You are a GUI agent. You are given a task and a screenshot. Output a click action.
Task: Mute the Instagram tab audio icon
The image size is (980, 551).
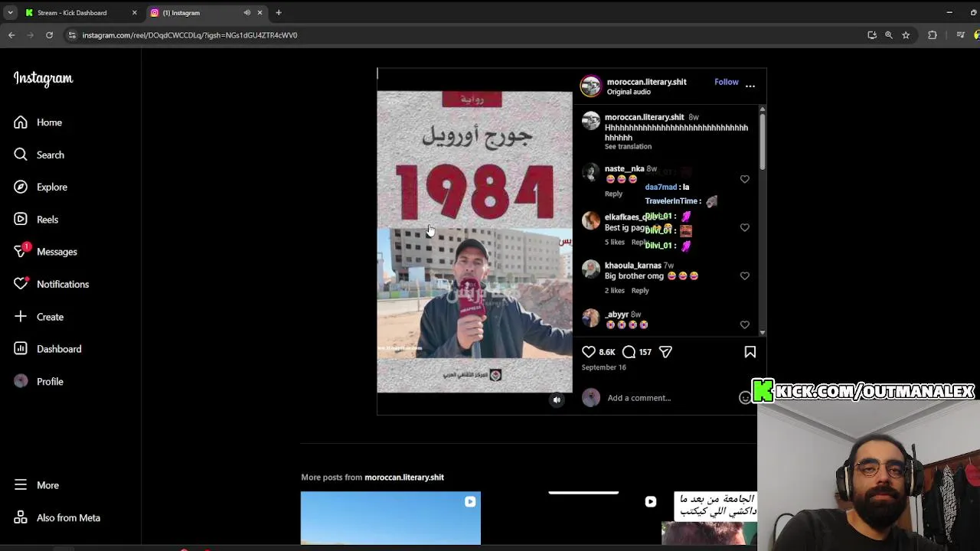point(247,13)
